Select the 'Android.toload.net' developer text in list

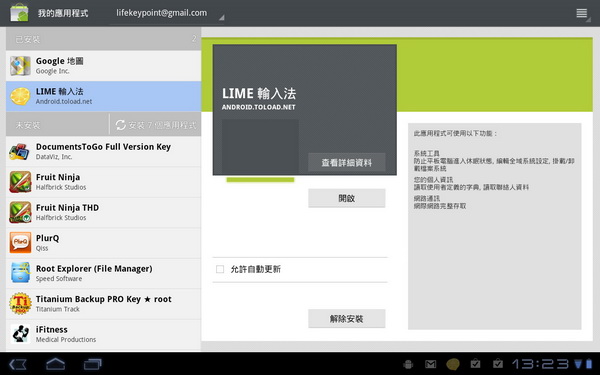coord(64,102)
